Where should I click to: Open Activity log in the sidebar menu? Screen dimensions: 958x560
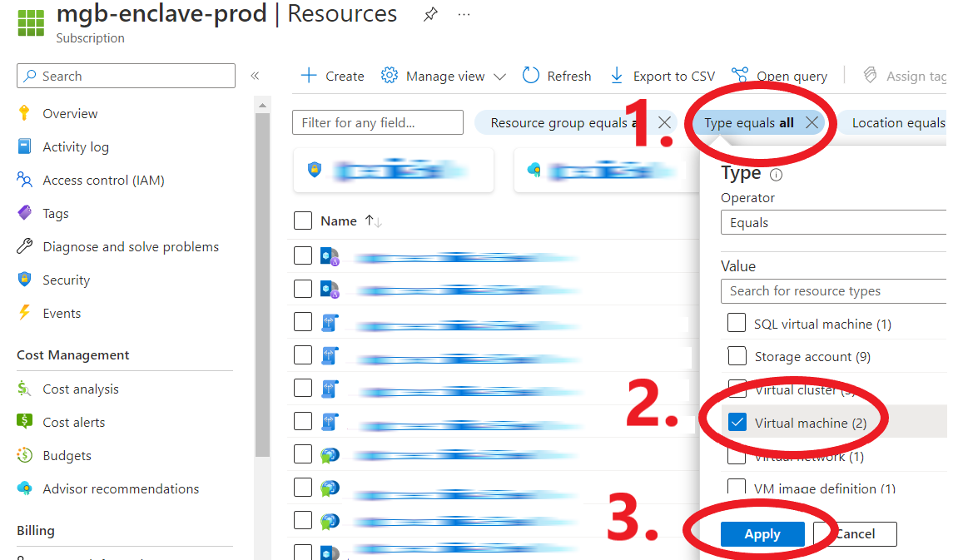coord(76,147)
